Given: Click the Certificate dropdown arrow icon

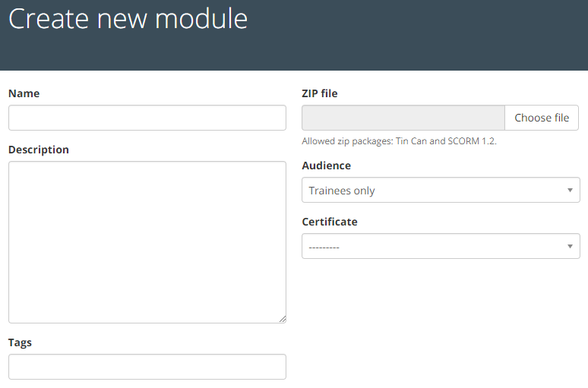Looking at the screenshot, I should pyautogui.click(x=570, y=246).
